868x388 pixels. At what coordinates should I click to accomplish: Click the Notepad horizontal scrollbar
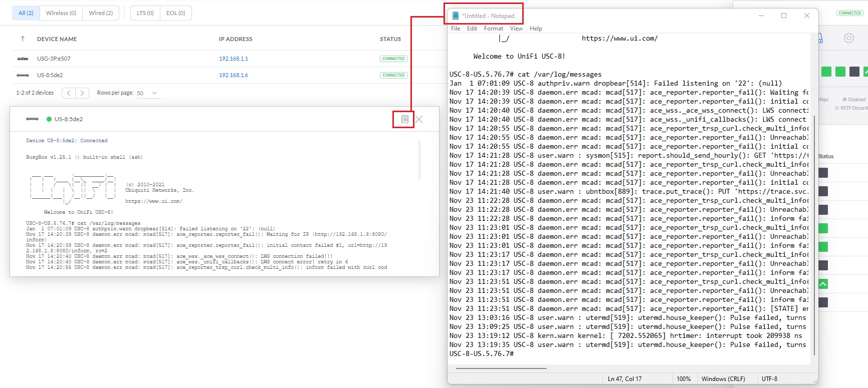pyautogui.click(x=501, y=368)
